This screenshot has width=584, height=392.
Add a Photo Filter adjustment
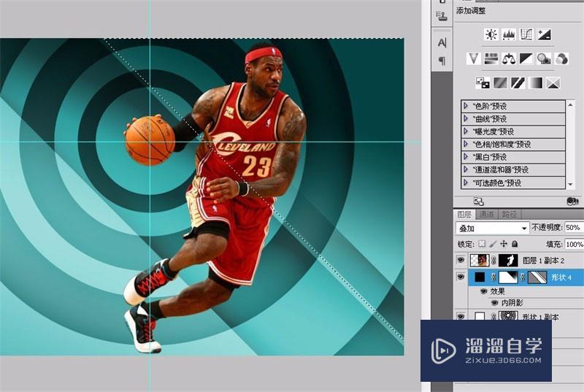(x=544, y=58)
